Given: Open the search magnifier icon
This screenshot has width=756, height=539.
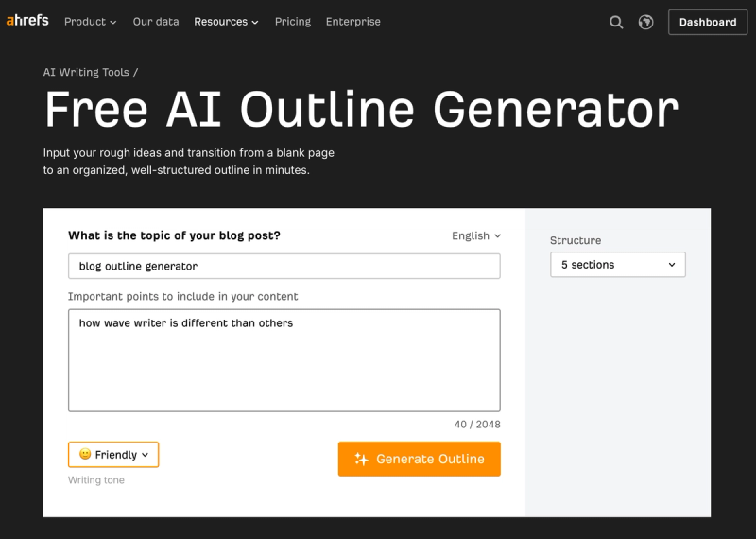Looking at the screenshot, I should coord(616,22).
